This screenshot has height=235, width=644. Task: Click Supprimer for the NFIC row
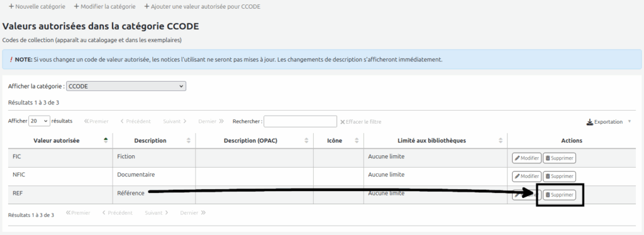559,176
